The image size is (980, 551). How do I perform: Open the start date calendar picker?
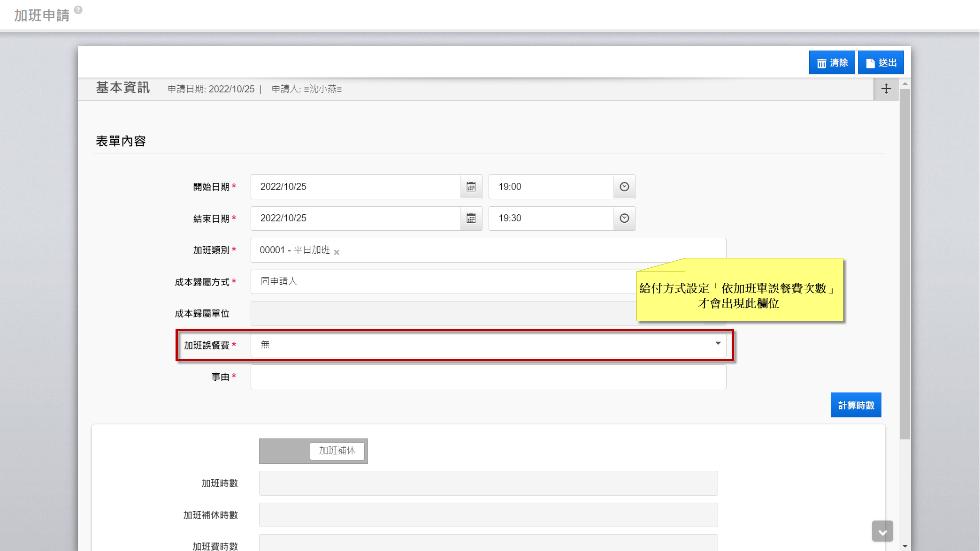pos(471,187)
